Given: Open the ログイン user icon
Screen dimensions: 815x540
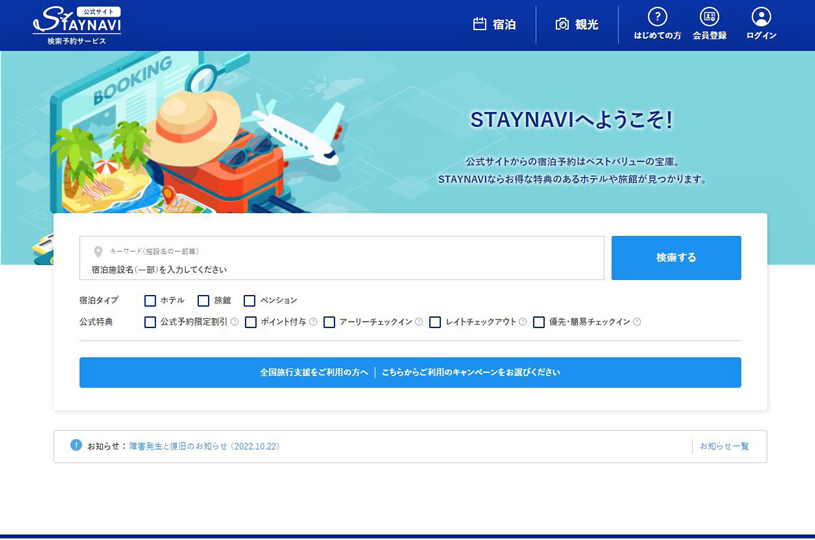Looking at the screenshot, I should (761, 24).
